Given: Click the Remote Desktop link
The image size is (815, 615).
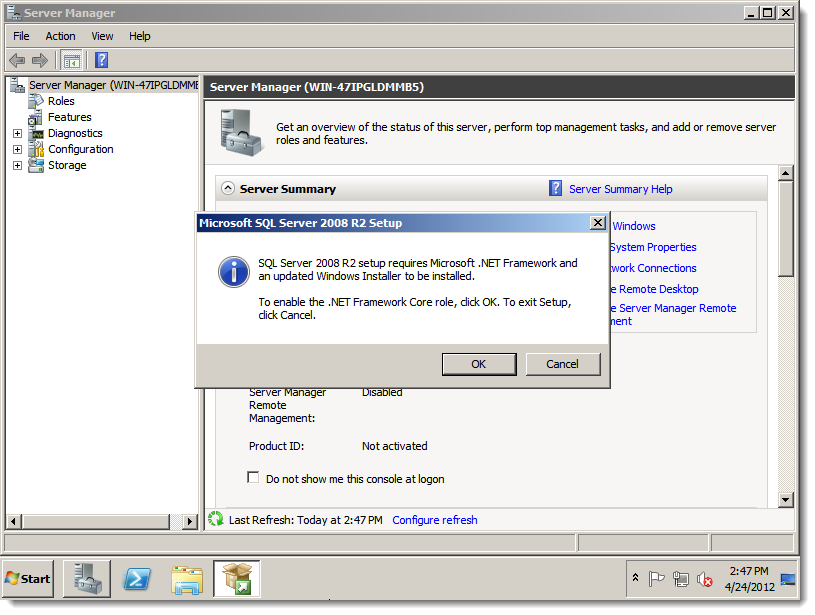Looking at the screenshot, I should (654, 289).
